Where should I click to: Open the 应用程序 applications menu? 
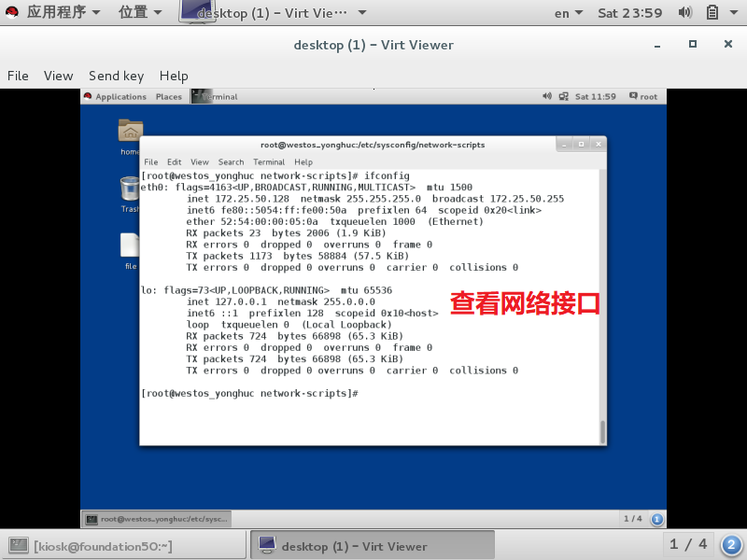click(63, 12)
